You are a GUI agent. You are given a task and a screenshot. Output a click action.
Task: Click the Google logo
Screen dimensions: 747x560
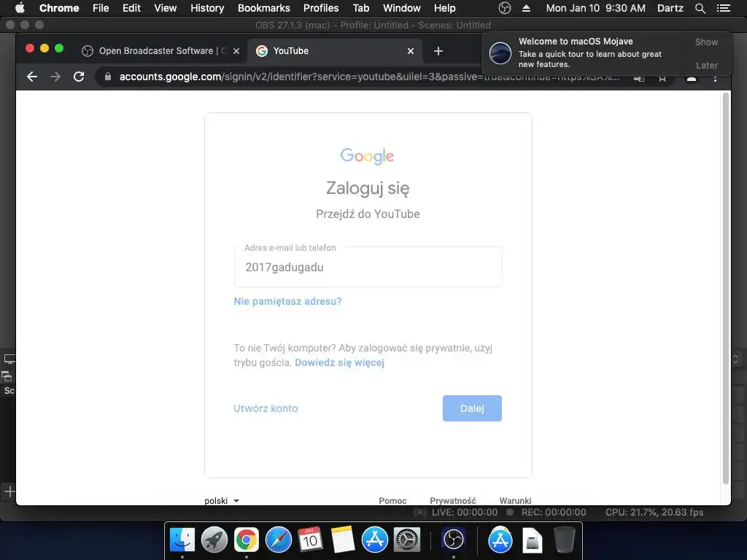368,156
